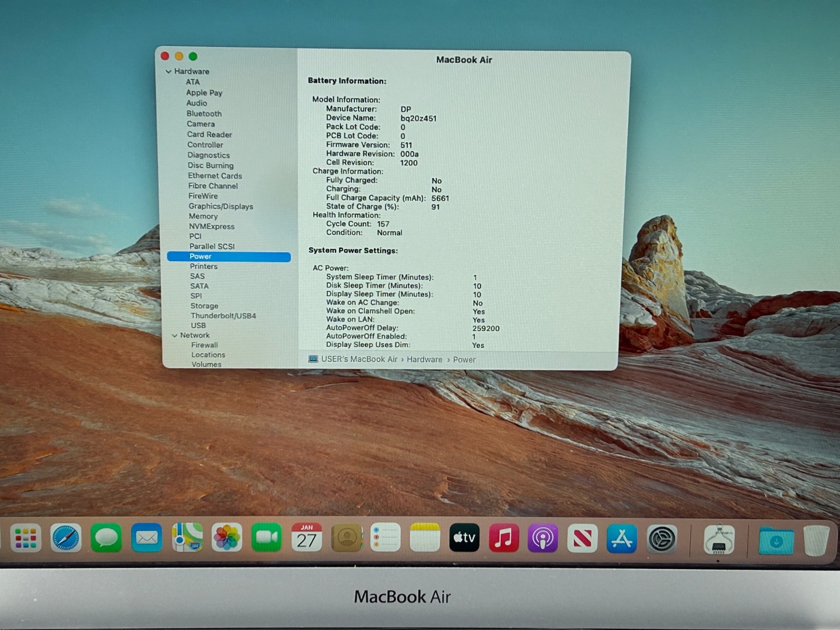
Task: Collapse the Hardware section chevron
Action: (x=169, y=71)
